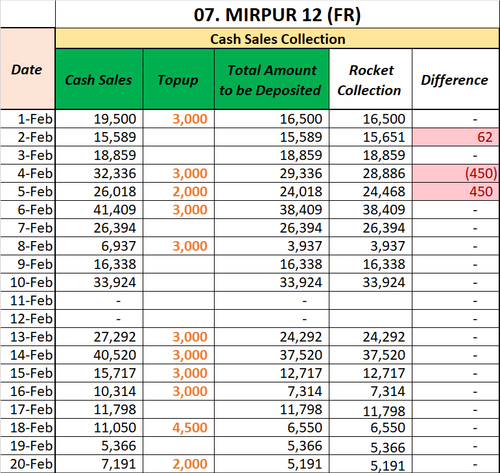The height and width of the screenshot is (473, 500).
Task: Click the 3,000 topup for 8-Feb
Action: [x=179, y=246]
